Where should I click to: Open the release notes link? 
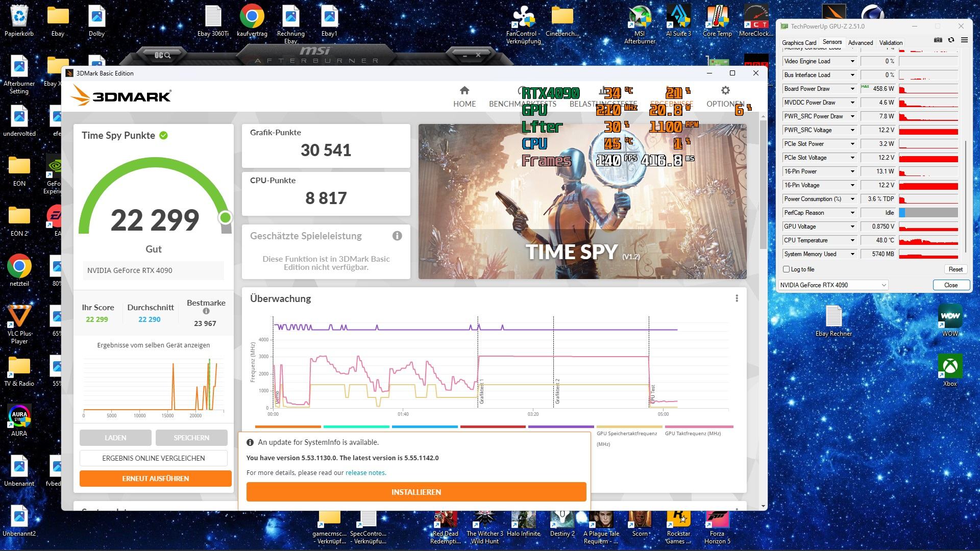(x=365, y=473)
